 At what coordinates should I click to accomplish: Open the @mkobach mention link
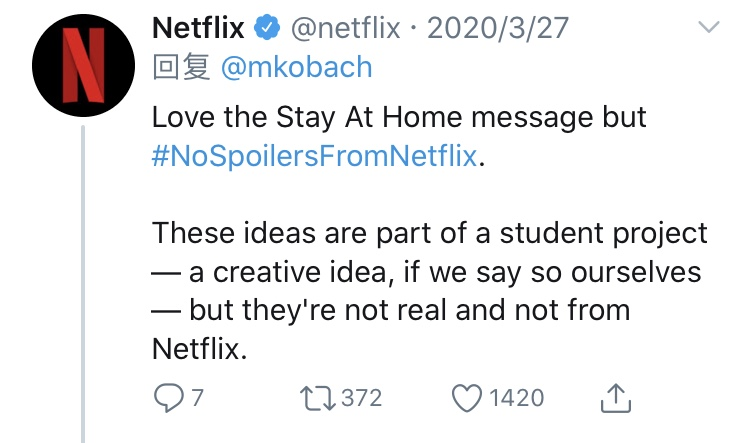coord(297,67)
